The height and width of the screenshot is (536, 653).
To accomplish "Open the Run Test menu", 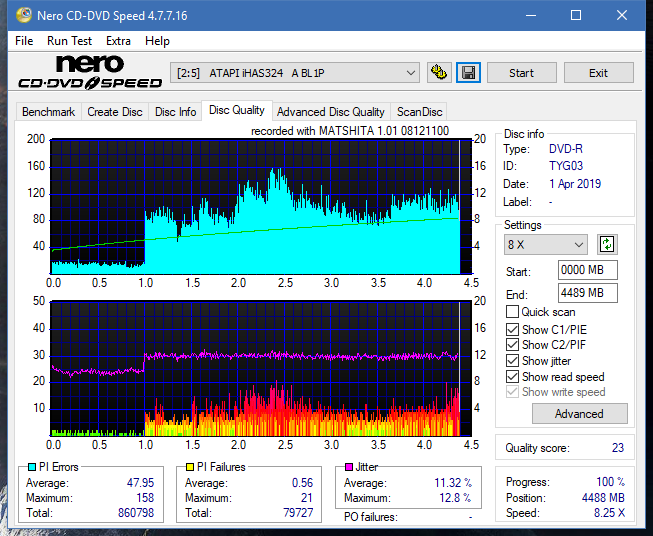I will coord(69,41).
